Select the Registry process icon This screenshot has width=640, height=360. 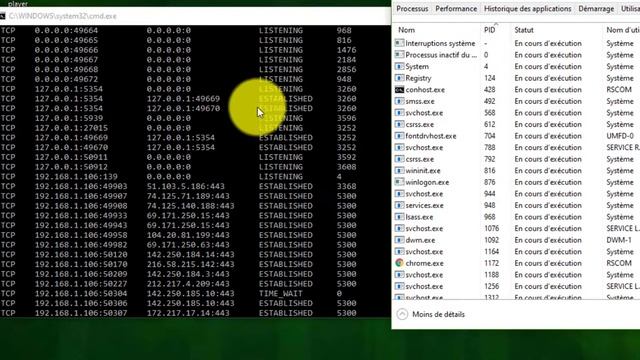[399, 78]
